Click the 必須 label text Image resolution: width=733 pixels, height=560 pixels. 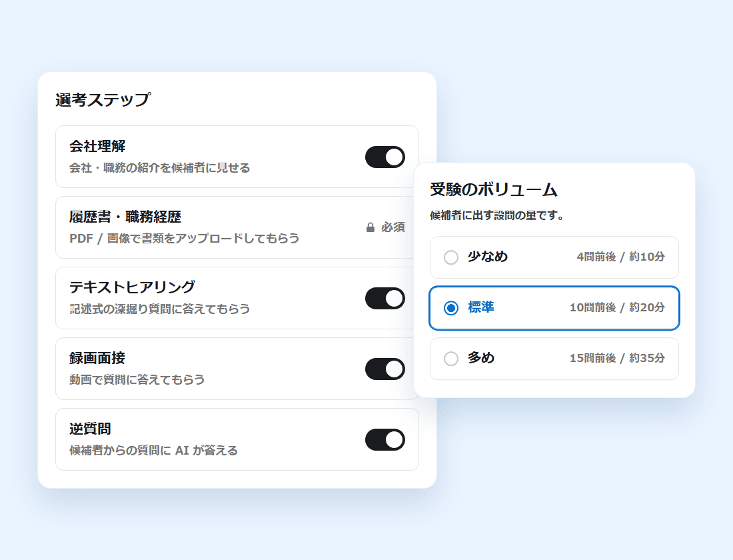[x=393, y=227]
